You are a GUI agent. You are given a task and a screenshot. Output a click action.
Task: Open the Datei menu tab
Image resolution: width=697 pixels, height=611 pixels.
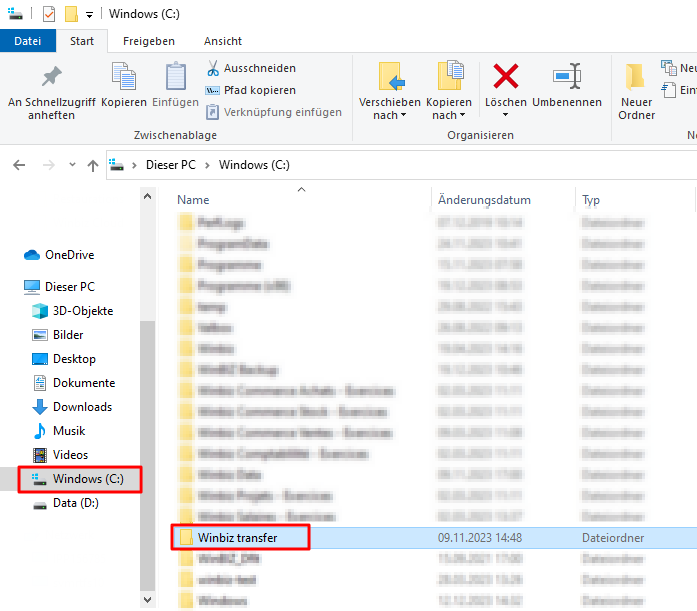28,41
